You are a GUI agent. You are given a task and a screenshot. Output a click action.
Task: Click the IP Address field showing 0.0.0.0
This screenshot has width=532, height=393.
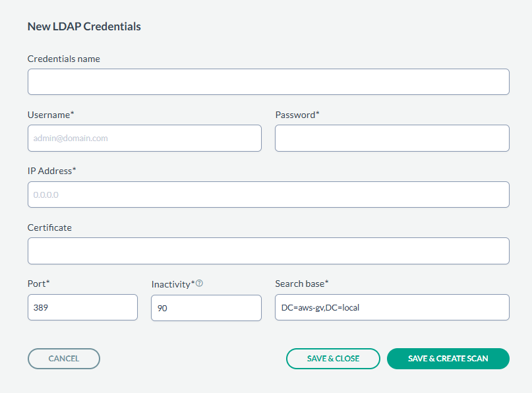pyautogui.click(x=268, y=195)
